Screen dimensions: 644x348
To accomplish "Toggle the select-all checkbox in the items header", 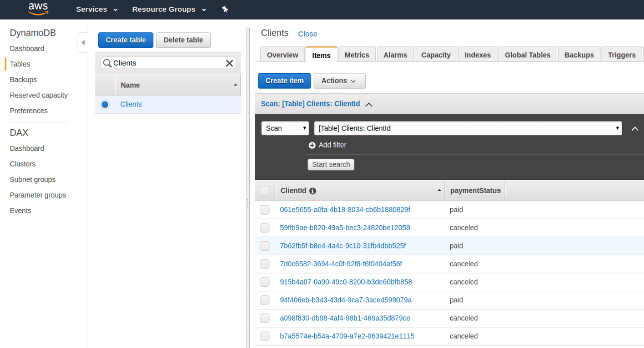I will tap(264, 190).
